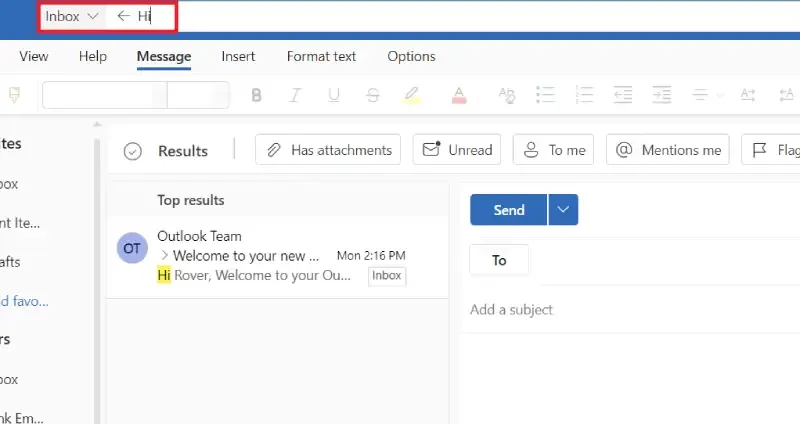Click the numbered list icon
Image resolution: width=800 pixels, height=424 pixels.
click(584, 95)
